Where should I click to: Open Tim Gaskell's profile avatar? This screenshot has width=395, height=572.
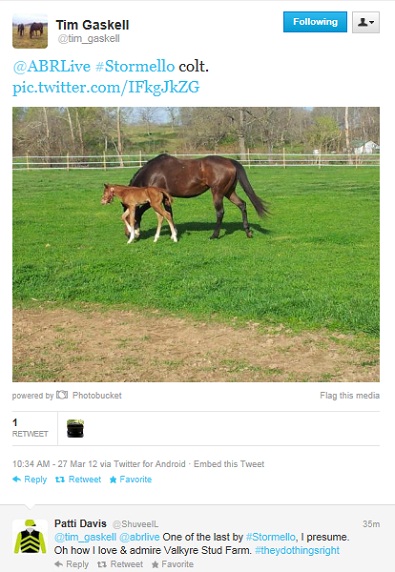pyautogui.click(x=30, y=31)
